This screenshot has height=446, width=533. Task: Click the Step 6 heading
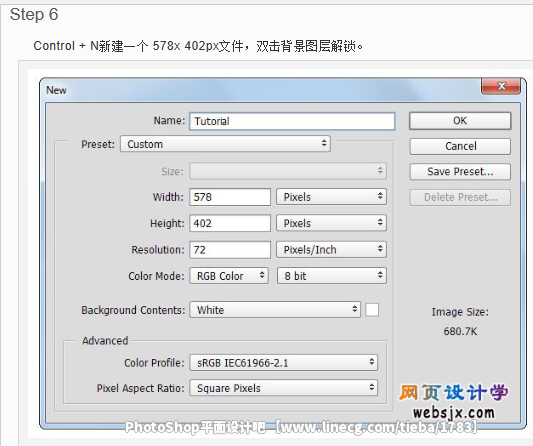(34, 15)
